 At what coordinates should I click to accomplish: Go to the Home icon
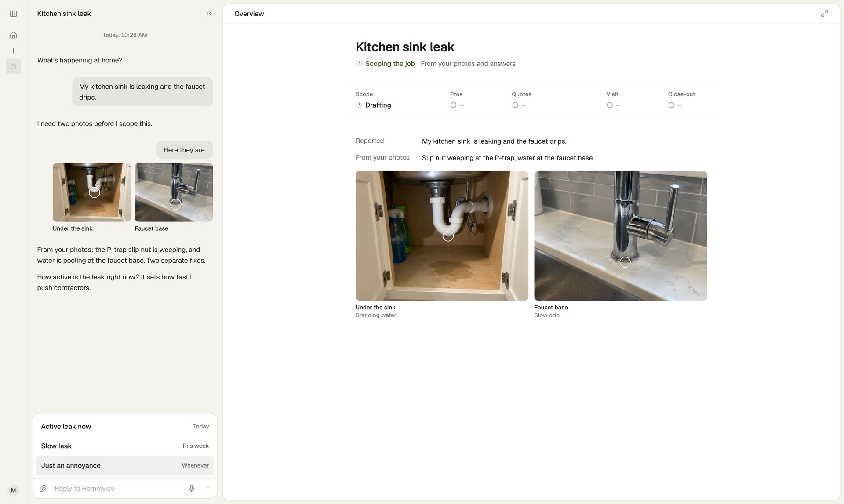[x=14, y=35]
